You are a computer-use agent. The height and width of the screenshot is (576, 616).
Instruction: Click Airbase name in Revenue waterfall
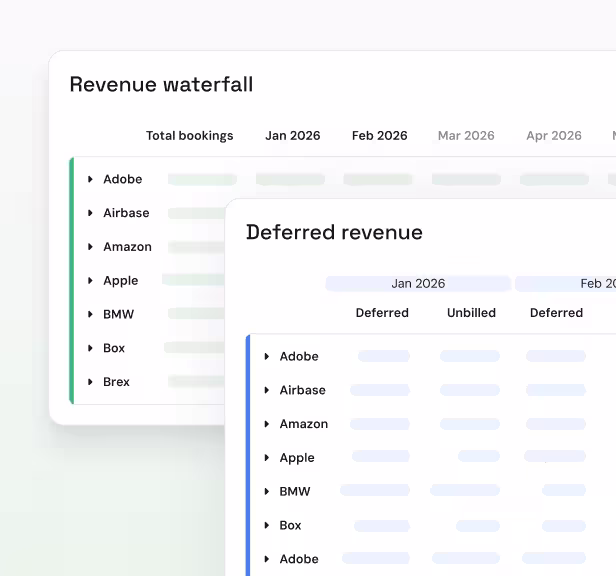126,213
